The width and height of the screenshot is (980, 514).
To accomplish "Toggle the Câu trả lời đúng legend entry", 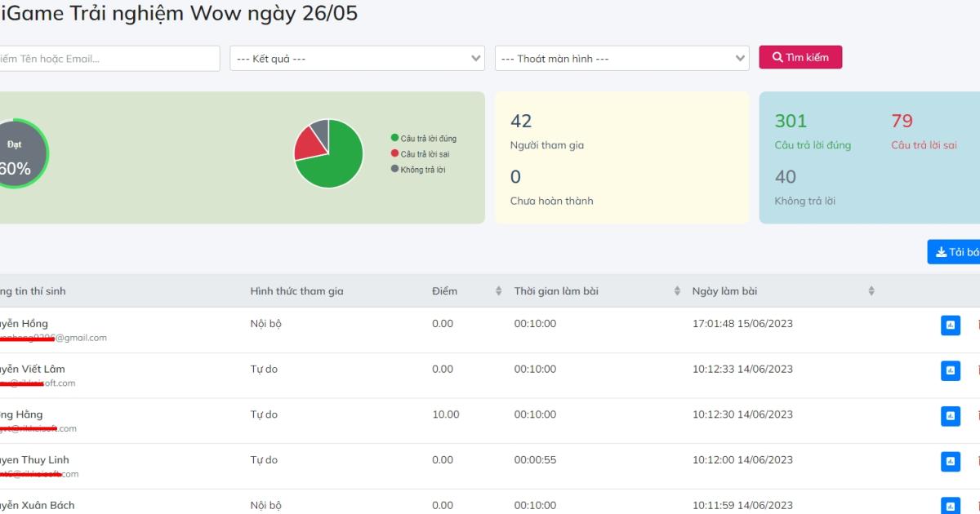I will (424, 139).
